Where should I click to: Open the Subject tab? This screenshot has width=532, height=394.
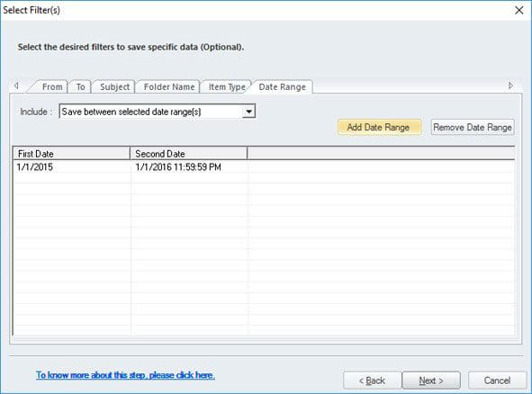tap(114, 86)
